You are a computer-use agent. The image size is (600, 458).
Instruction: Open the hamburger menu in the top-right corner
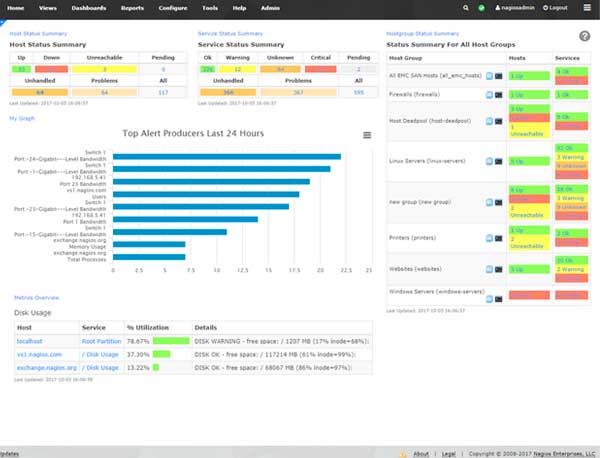pyautogui.click(x=586, y=7)
